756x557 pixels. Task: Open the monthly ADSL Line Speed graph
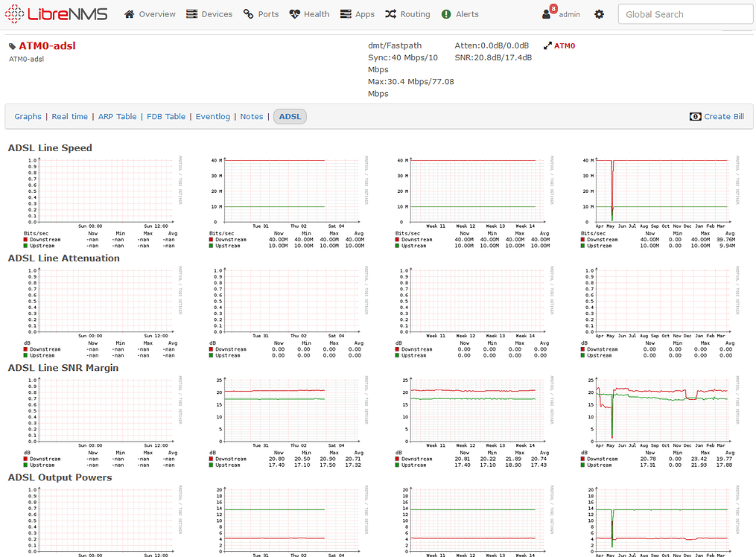click(x=474, y=202)
